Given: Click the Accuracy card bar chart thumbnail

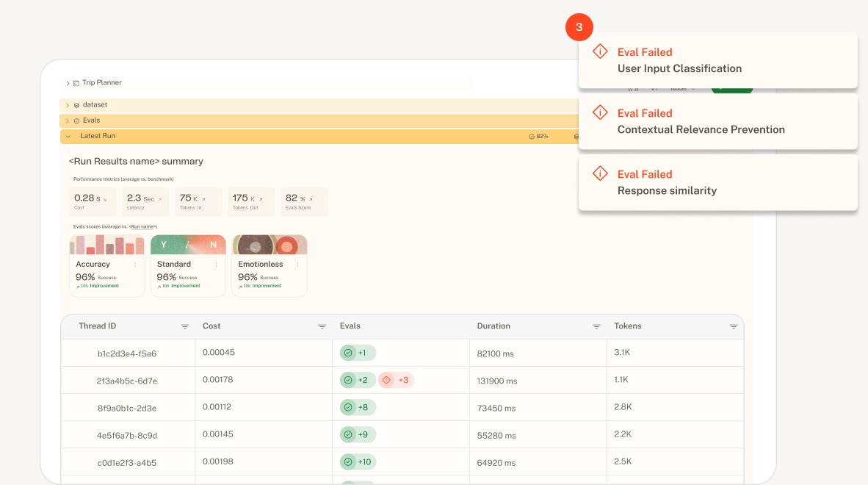Looking at the screenshot, I should pos(106,245).
